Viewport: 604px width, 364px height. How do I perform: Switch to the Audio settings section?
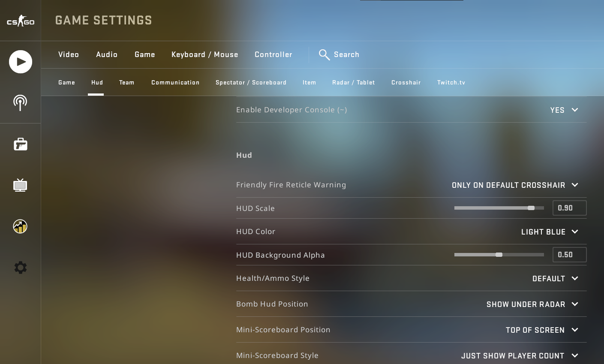[106, 55]
